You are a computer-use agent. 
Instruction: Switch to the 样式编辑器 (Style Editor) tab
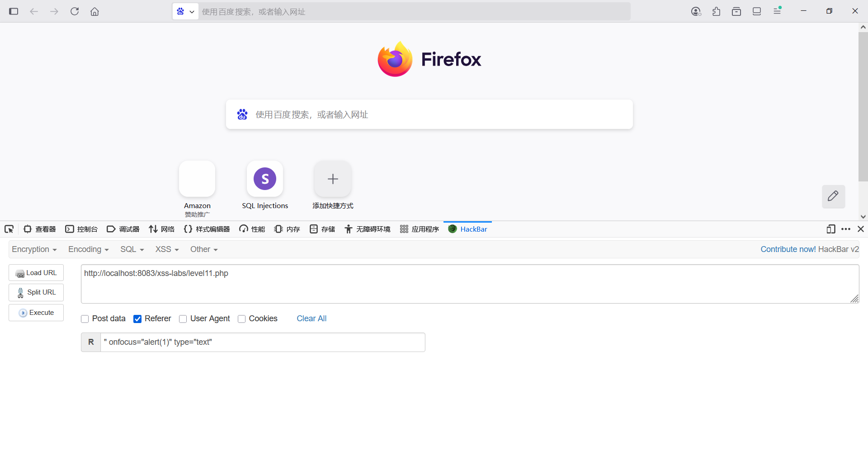(x=207, y=229)
